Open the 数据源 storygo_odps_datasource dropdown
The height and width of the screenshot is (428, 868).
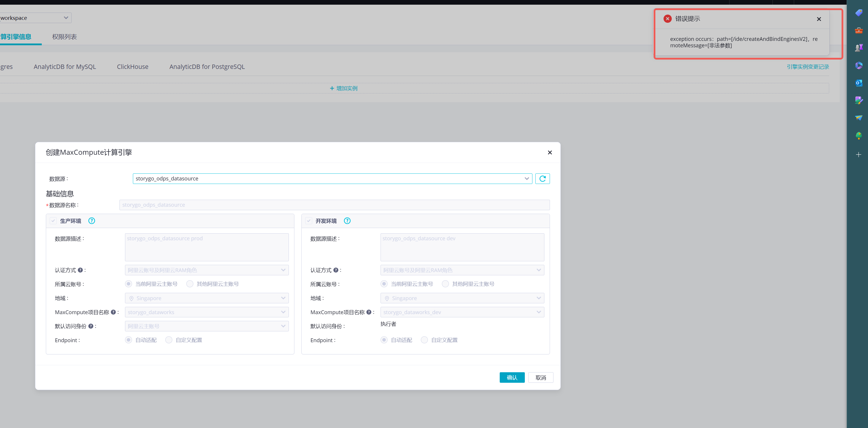click(332, 178)
